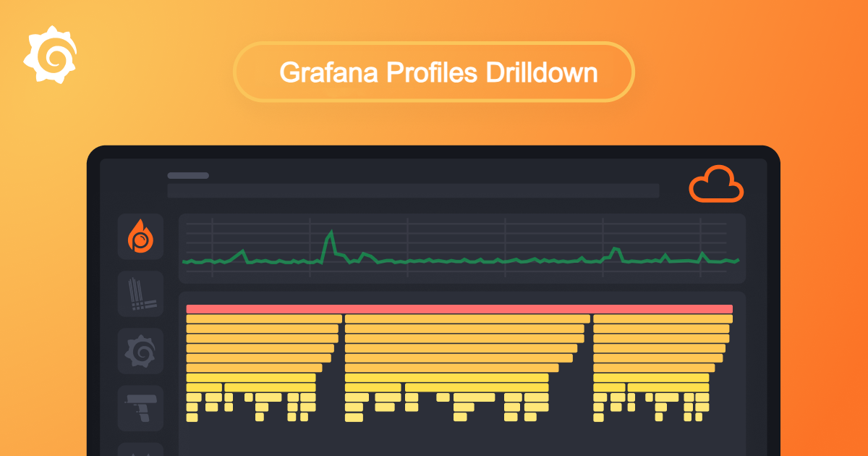Click the bottom-left small yellow flame graph block

point(192,417)
